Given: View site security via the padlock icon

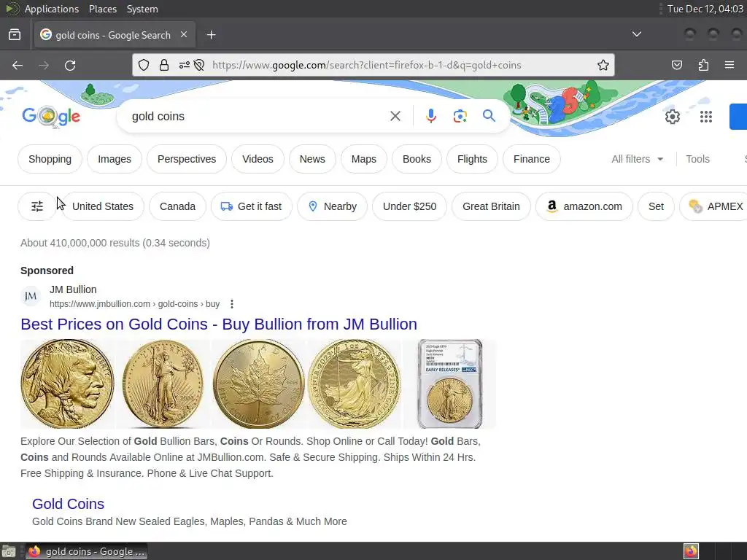Looking at the screenshot, I should click(164, 65).
